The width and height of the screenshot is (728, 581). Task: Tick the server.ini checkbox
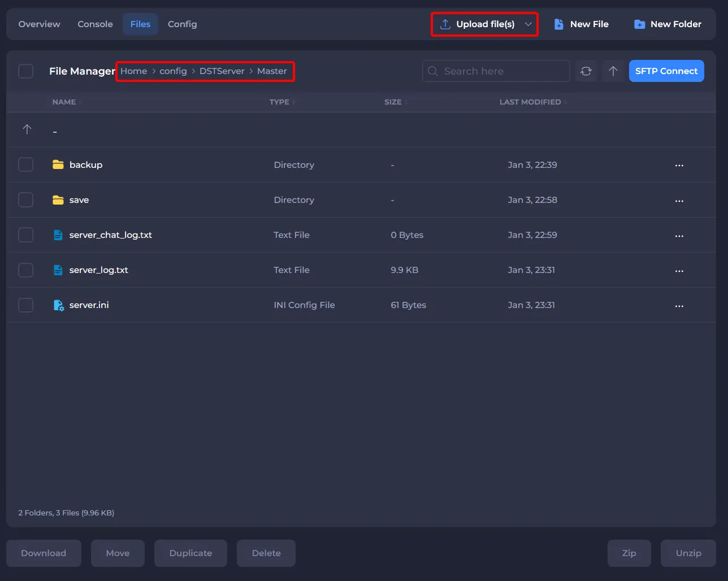pos(26,305)
